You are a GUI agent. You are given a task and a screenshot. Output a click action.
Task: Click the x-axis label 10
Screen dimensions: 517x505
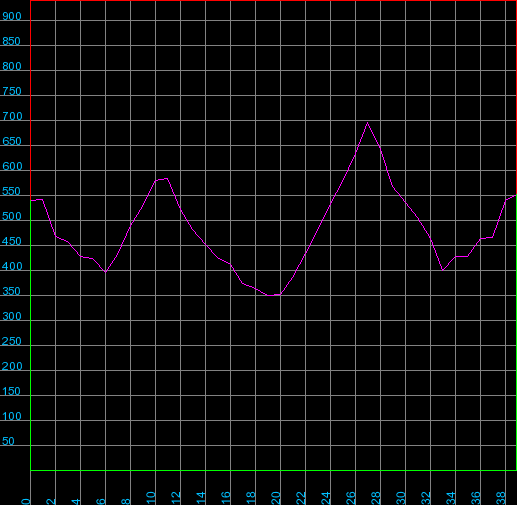coord(151,498)
